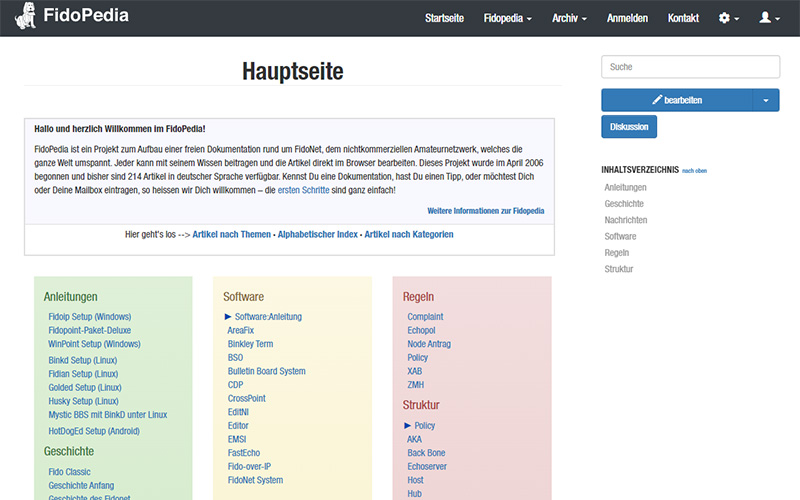Open the Back Bone article
Viewport: 800px width, 500px height.
tap(427, 453)
